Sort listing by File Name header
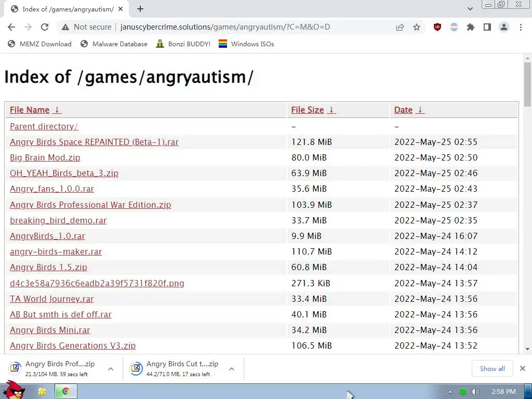The width and height of the screenshot is (532, 399). [x=30, y=110]
